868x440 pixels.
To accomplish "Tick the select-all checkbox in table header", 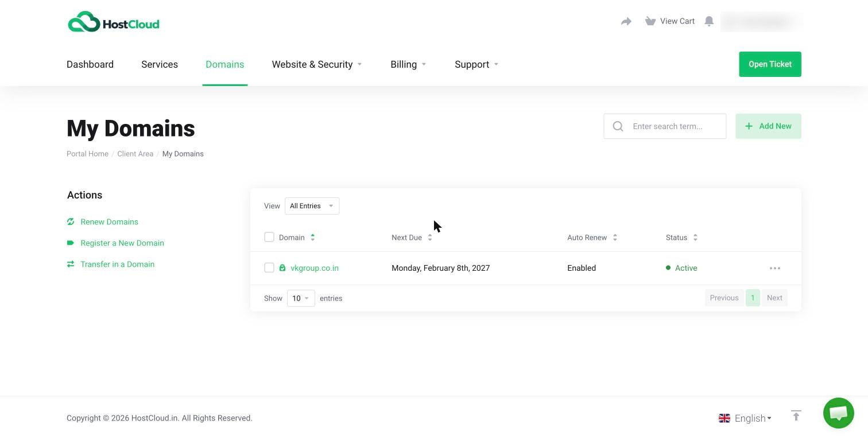I will point(269,237).
